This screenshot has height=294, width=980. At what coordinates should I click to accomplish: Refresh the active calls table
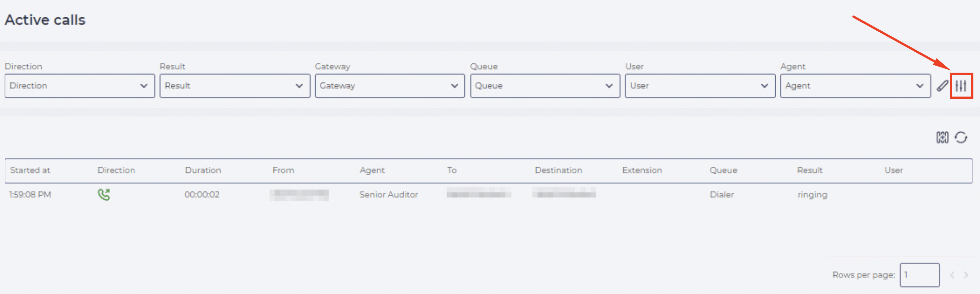[x=961, y=137]
